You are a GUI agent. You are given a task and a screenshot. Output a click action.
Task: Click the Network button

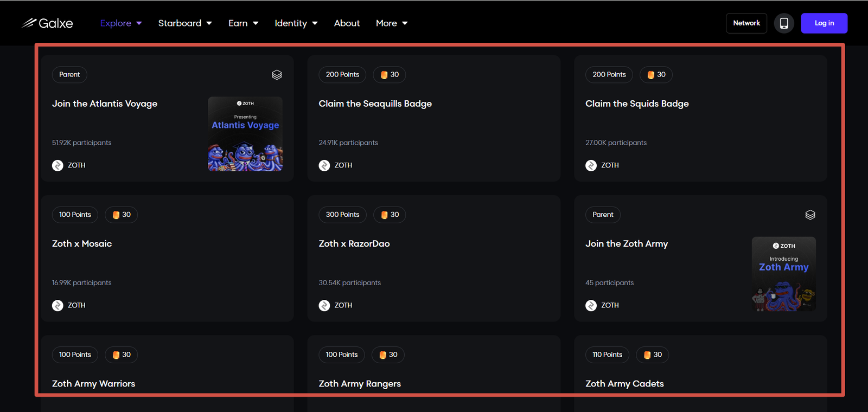pos(746,23)
